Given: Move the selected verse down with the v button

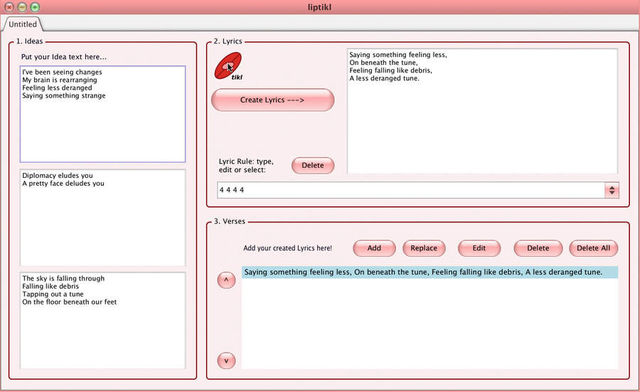Looking at the screenshot, I should click(x=226, y=361).
